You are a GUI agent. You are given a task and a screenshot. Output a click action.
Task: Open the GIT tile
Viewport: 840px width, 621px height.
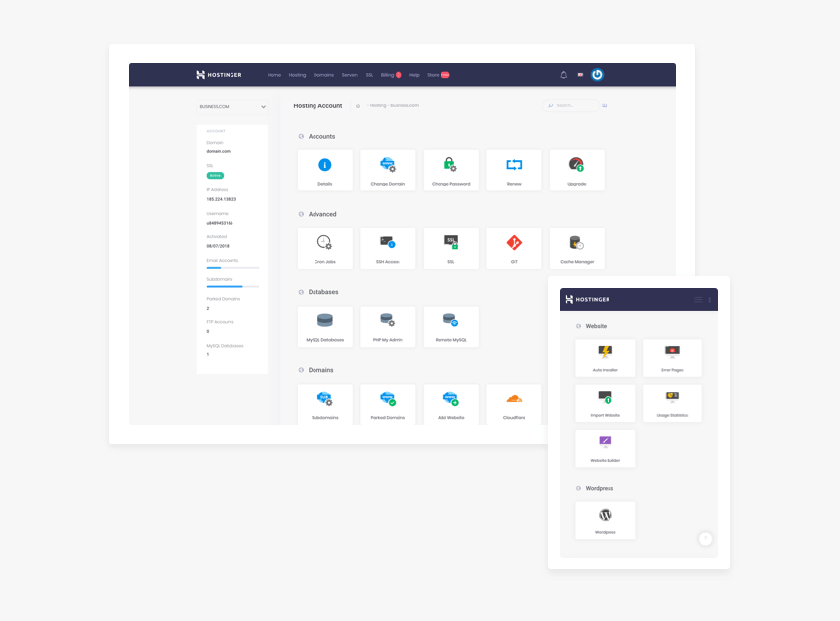[514, 248]
